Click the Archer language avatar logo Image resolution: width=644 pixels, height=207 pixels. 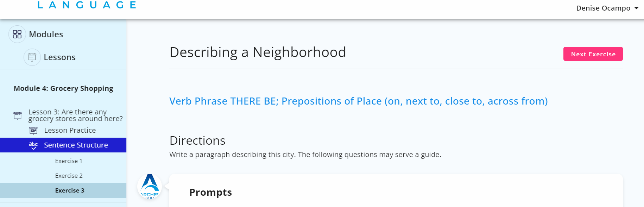[150, 186]
